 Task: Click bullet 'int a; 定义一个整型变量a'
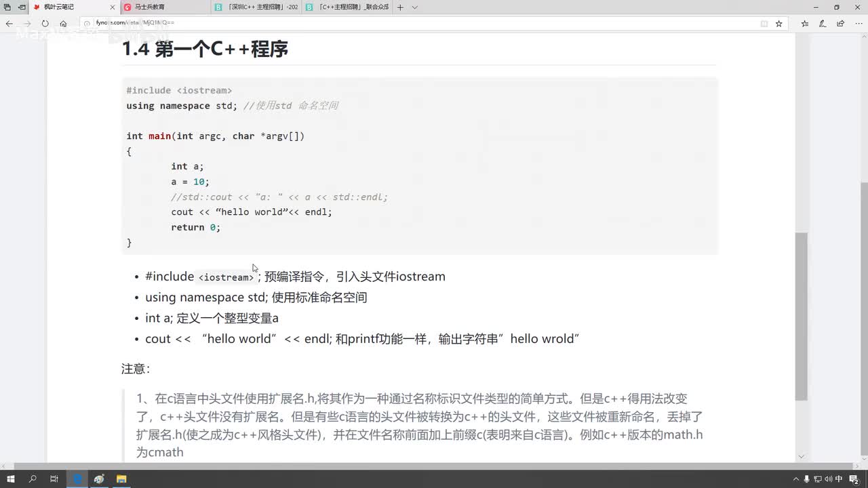pos(212,318)
